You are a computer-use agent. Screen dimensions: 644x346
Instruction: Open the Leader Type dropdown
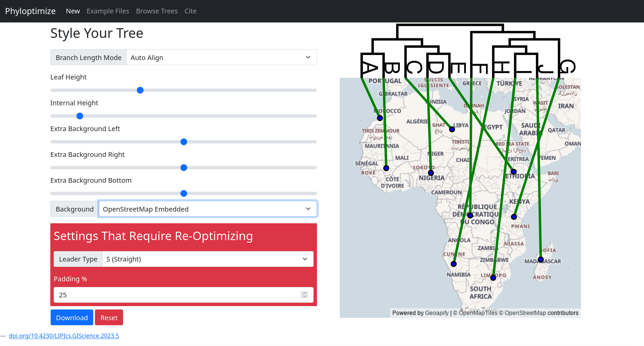pos(208,259)
